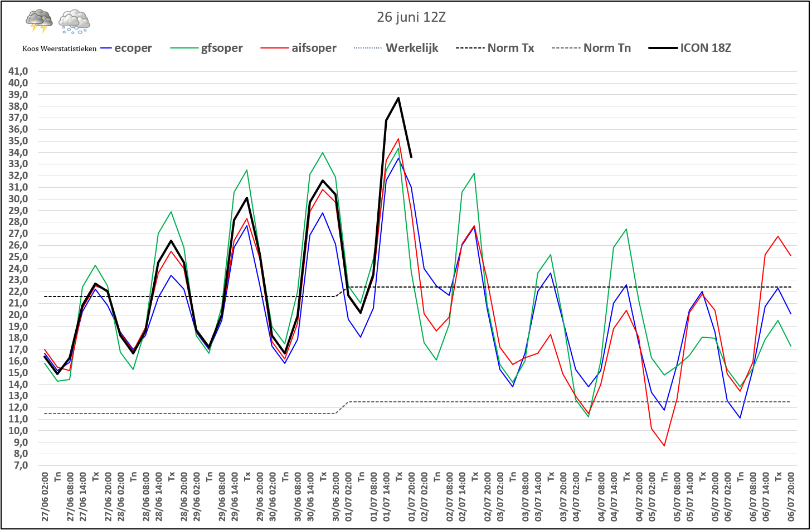Select the "06/07 20:00" x-axis label
The height and width of the screenshot is (530, 812).
click(790, 497)
